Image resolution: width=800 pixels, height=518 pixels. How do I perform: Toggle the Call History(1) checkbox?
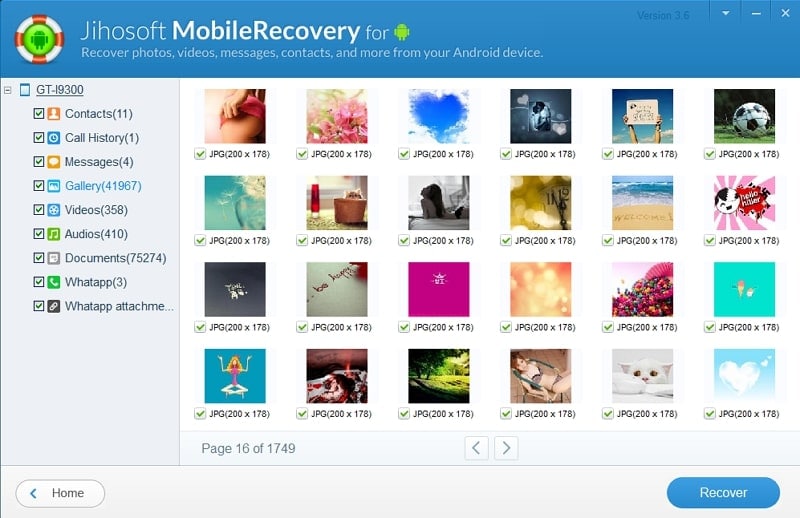point(38,137)
